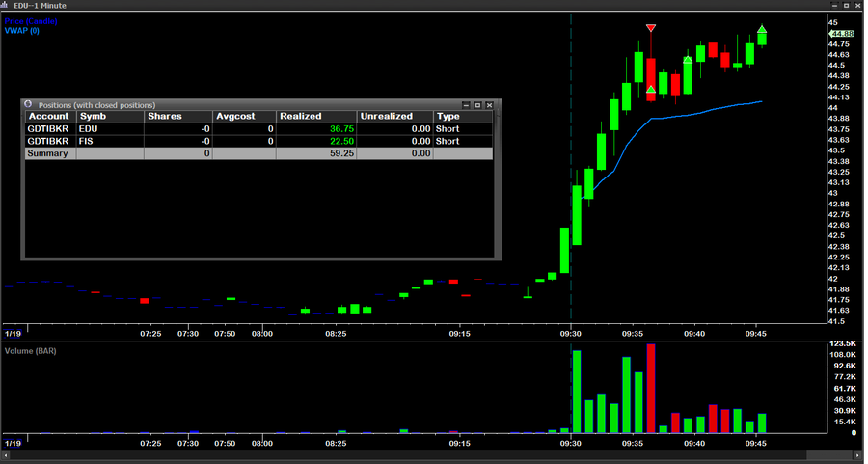868x464 pixels.
Task: Sort by the Type column header
Action: click(x=463, y=117)
